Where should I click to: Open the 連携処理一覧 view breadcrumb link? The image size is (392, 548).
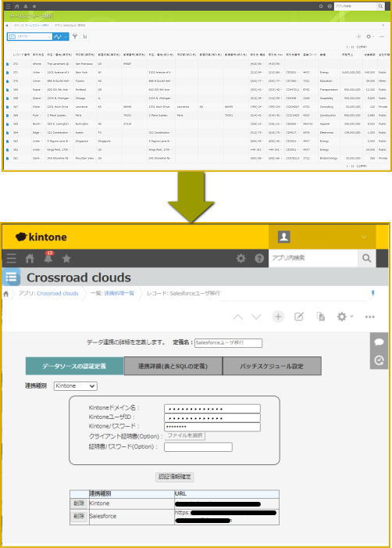click(x=119, y=293)
